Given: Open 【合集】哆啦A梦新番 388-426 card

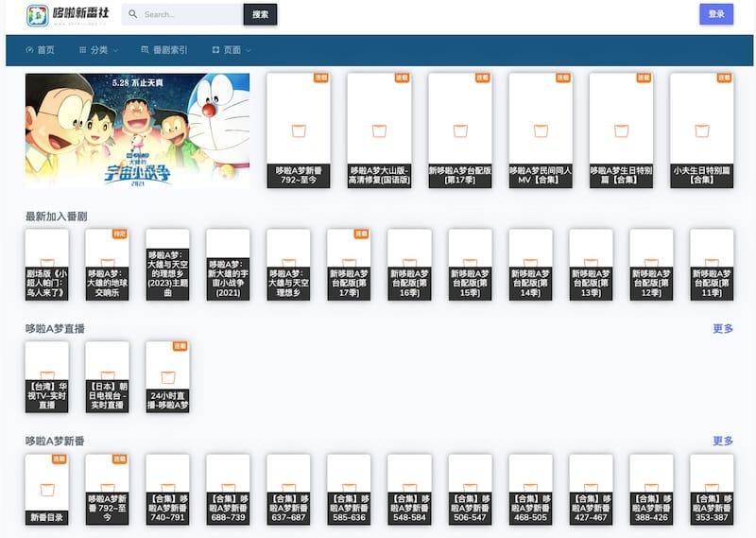Looking at the screenshot, I should click(x=651, y=490).
